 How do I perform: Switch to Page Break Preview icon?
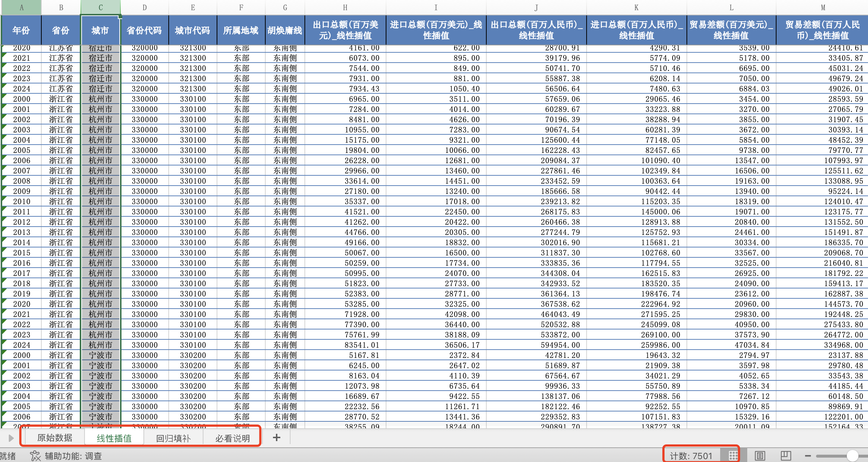(786, 456)
